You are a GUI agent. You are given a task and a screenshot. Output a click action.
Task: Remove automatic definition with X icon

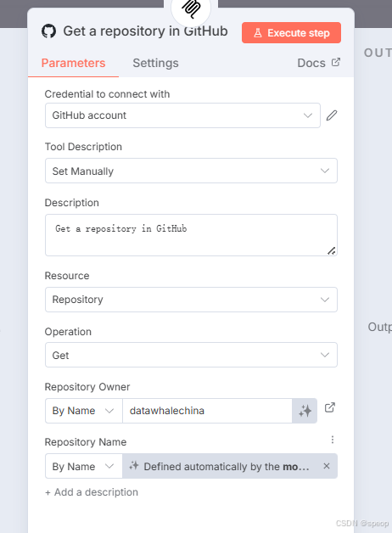(327, 466)
